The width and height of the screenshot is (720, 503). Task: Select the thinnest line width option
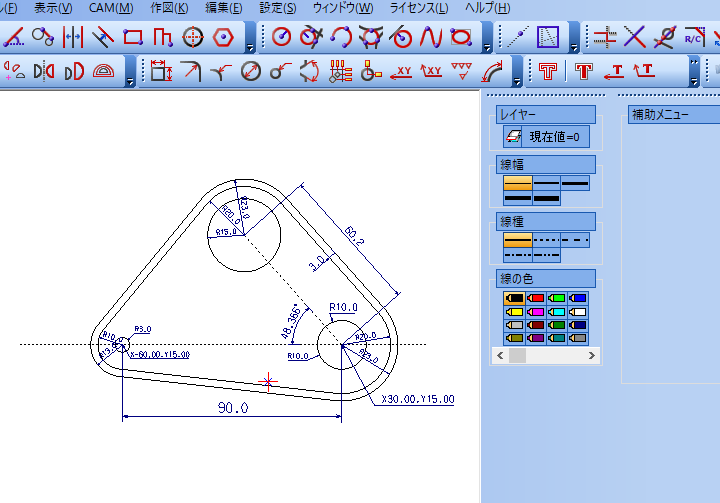coord(517,184)
